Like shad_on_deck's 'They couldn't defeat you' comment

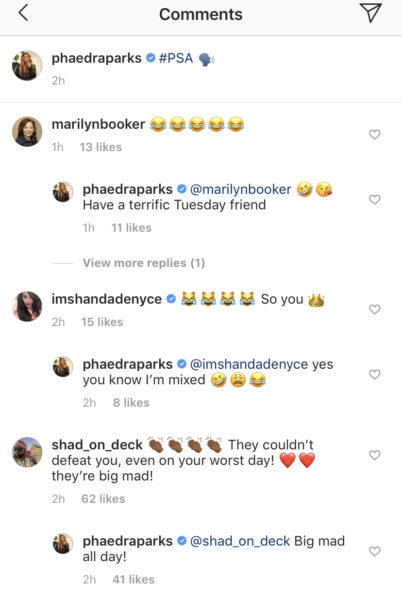coord(374,455)
